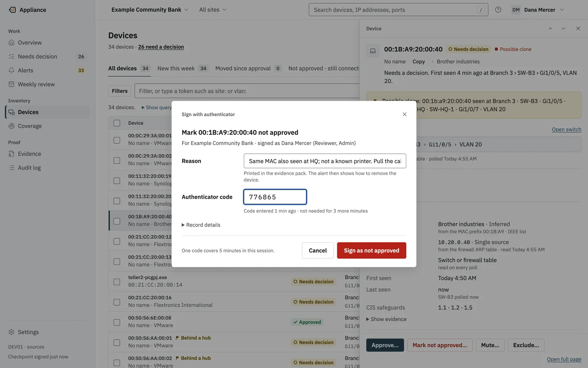Expand Show query disclosure

coord(156,108)
